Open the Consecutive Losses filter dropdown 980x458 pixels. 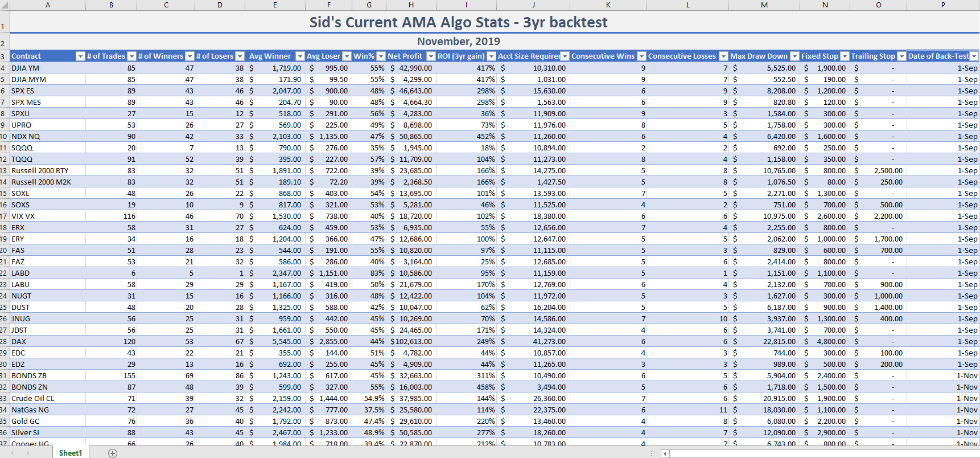pyautogui.click(x=723, y=56)
